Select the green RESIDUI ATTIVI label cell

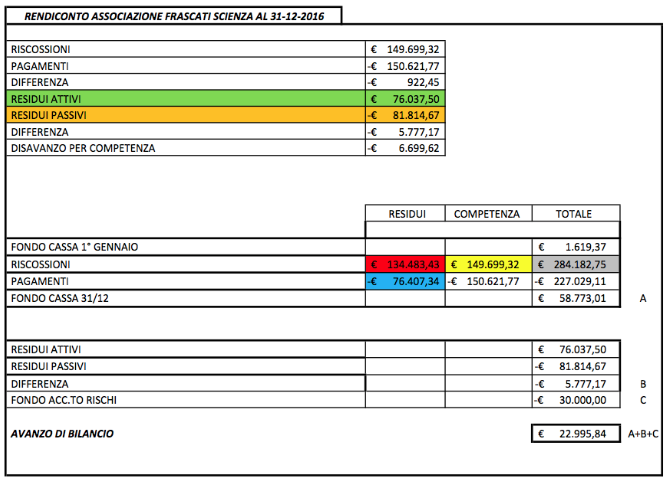tap(186, 99)
